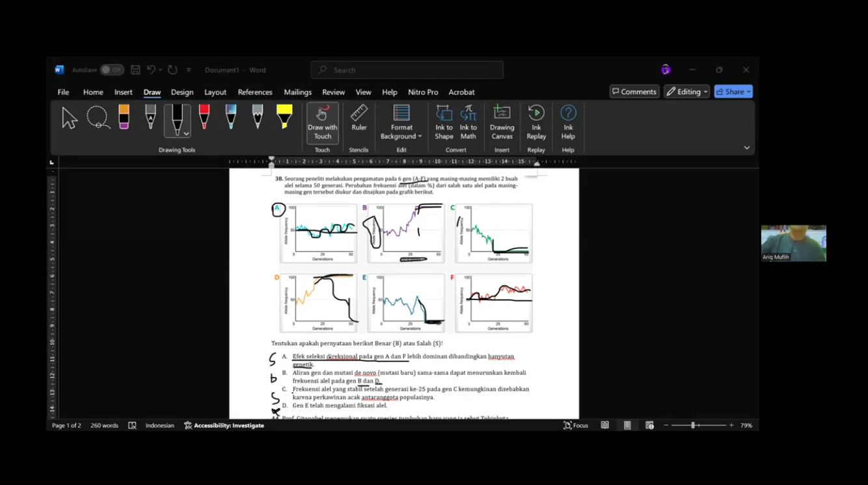This screenshot has width=868, height=485.
Task: Switch to Focus mode
Action: click(x=576, y=425)
